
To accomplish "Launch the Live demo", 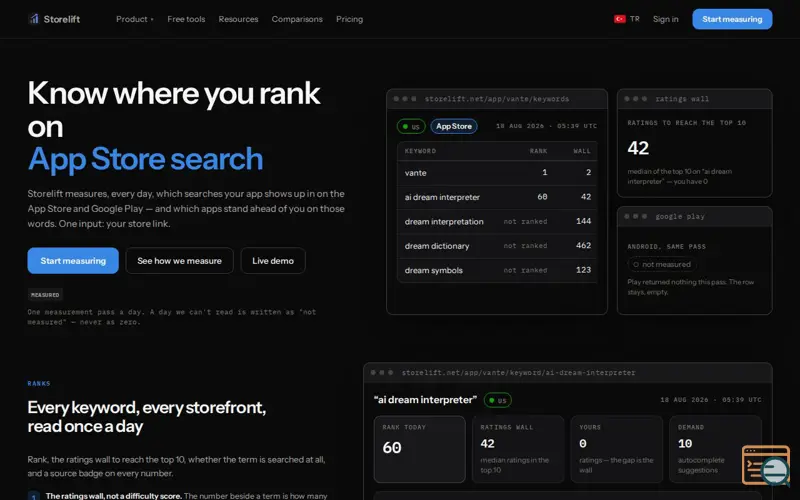I will tap(273, 261).
